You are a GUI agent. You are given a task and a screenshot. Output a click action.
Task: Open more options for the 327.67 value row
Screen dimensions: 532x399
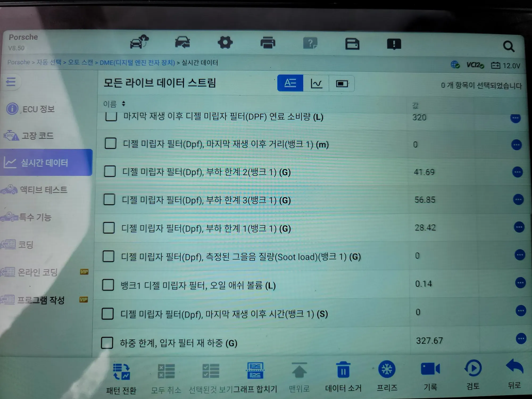click(x=521, y=339)
